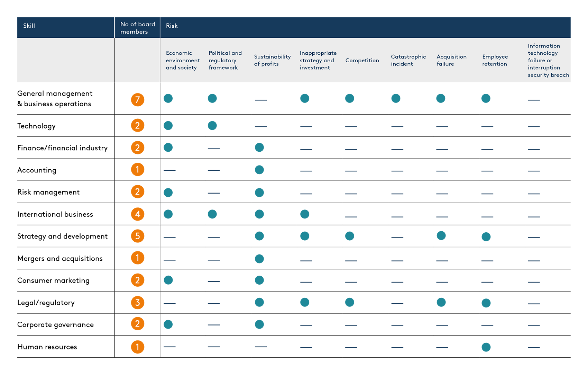This screenshot has width=588, height=375.
Task: Click Human resources teal dot under Employee retention
Action: (486, 347)
